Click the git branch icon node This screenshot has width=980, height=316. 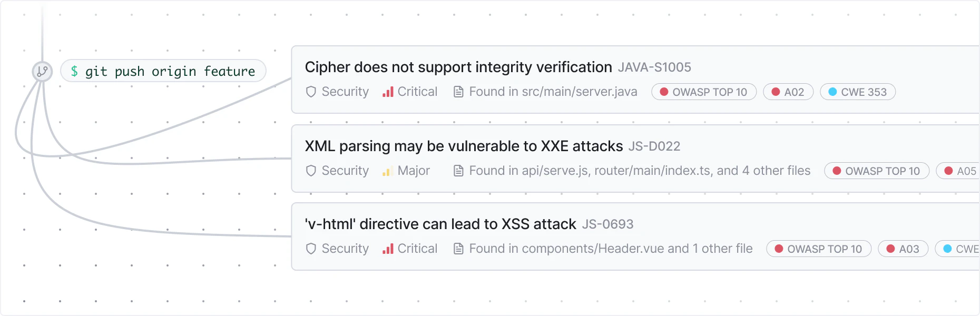(42, 71)
